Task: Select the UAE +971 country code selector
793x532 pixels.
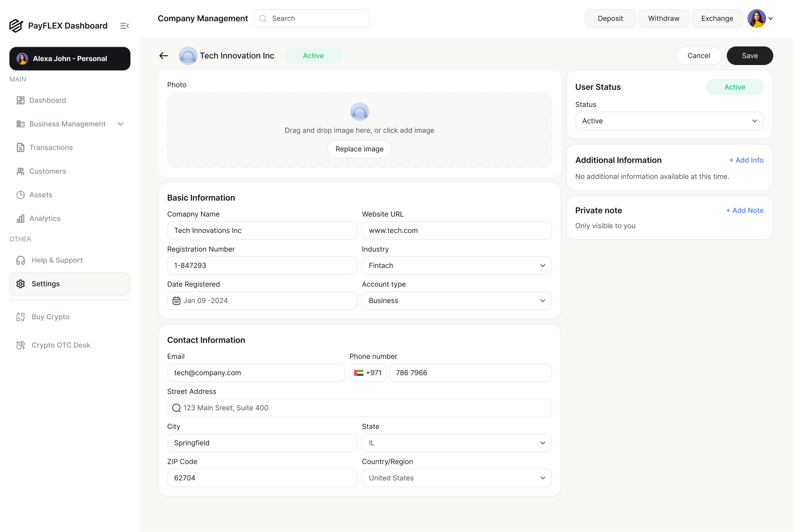Action: pyautogui.click(x=368, y=373)
